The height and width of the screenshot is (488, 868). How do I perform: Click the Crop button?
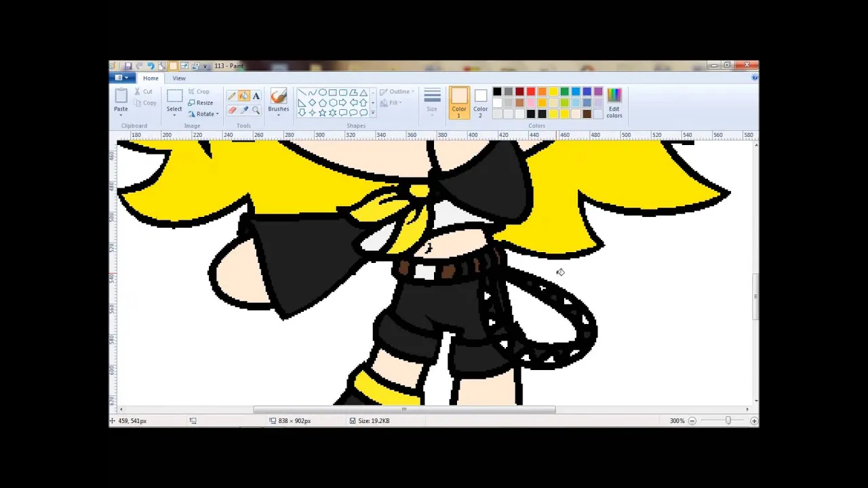[x=199, y=91]
